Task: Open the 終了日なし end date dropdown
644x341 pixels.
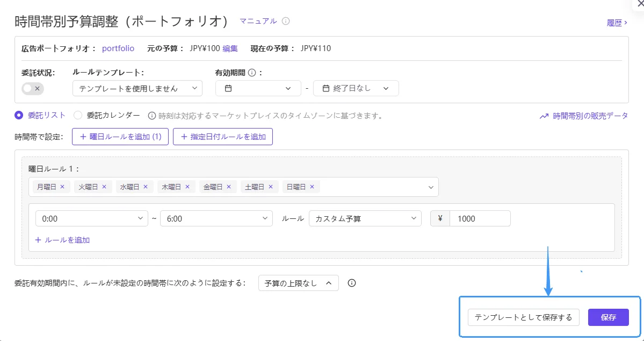Action: coord(356,88)
